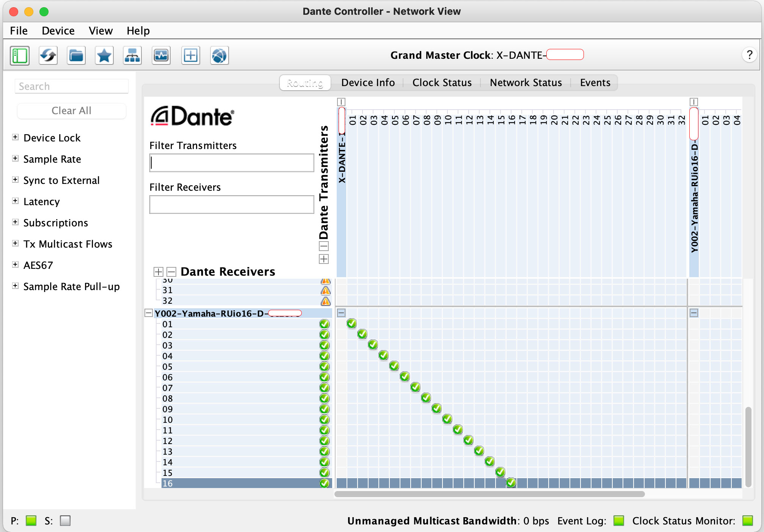Click the Event Log green indicator
The width and height of the screenshot is (764, 532).
619,521
